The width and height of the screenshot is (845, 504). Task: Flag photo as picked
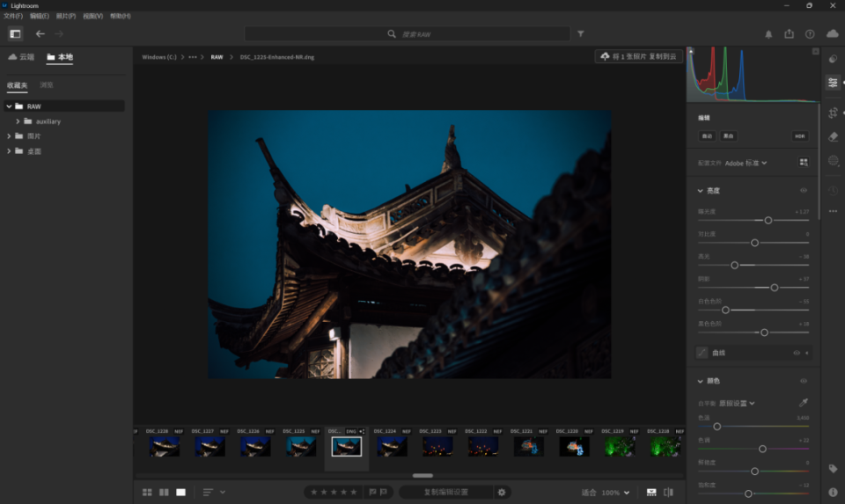click(372, 492)
